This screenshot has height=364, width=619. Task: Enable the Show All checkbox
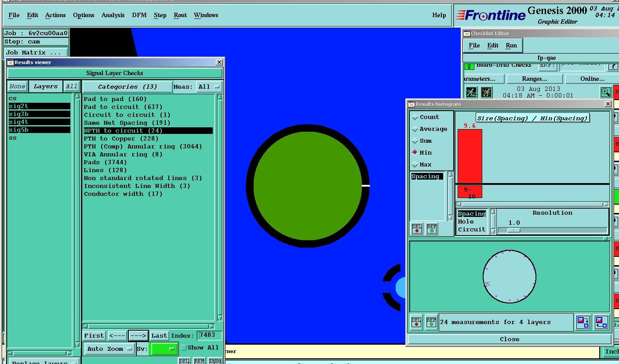pos(184,348)
